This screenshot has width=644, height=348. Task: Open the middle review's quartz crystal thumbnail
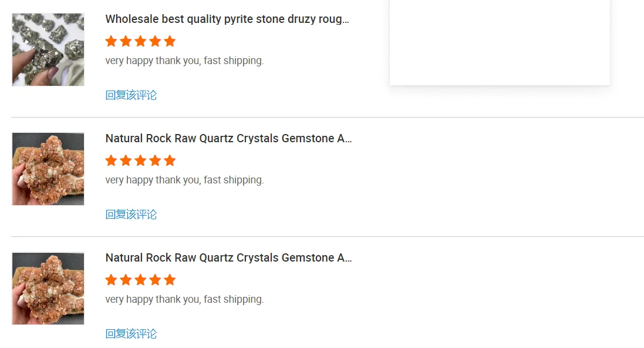pyautogui.click(x=48, y=169)
